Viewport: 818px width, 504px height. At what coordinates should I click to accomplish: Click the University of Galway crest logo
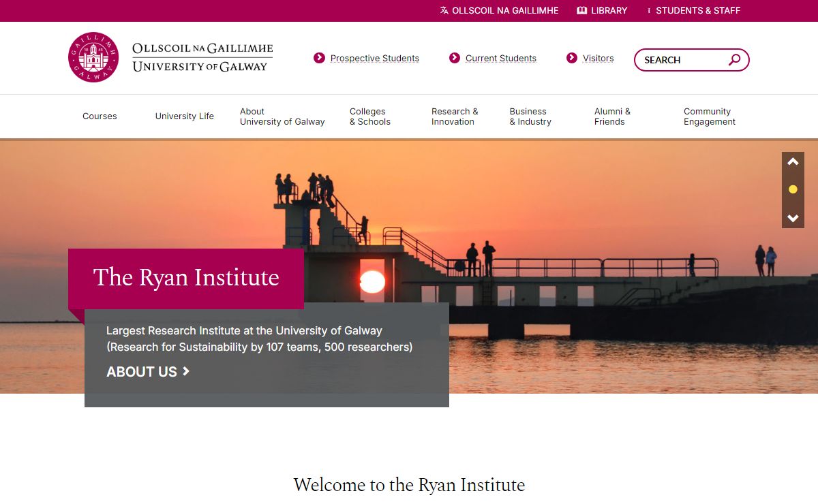pos(93,57)
